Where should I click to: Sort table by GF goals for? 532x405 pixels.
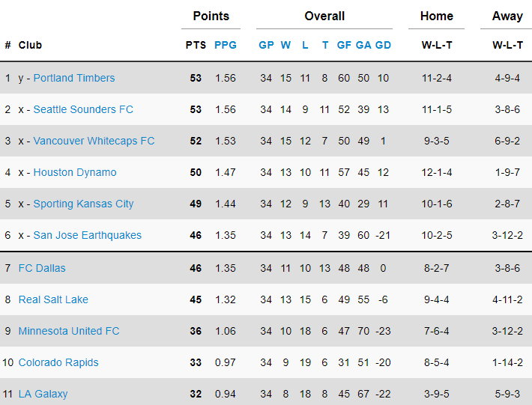pyautogui.click(x=344, y=45)
